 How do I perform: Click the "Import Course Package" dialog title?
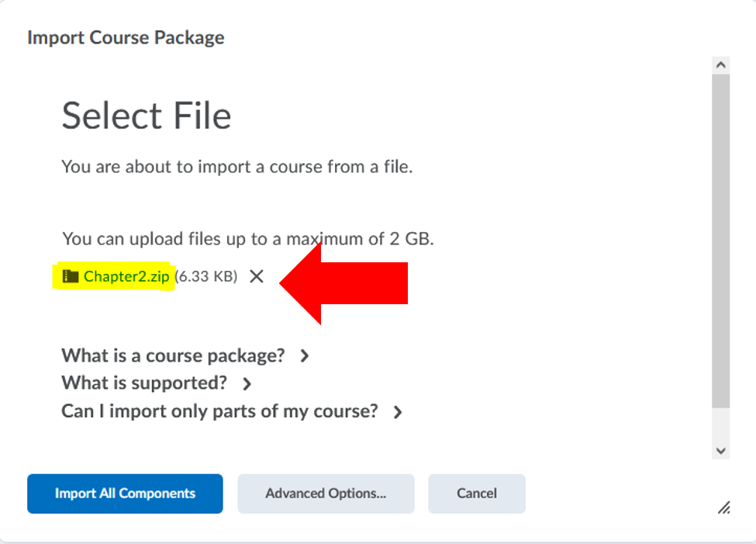point(126,37)
